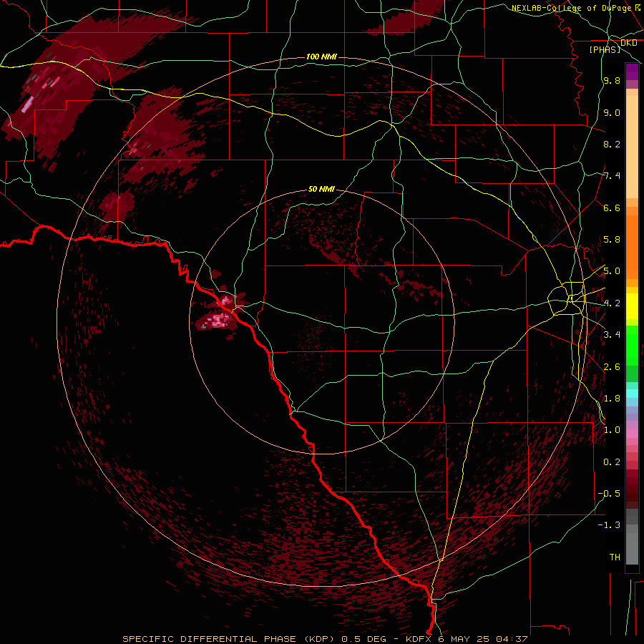Pick the purple top segment of the color bar
The height and width of the screenshot is (644, 644).
coord(632,72)
